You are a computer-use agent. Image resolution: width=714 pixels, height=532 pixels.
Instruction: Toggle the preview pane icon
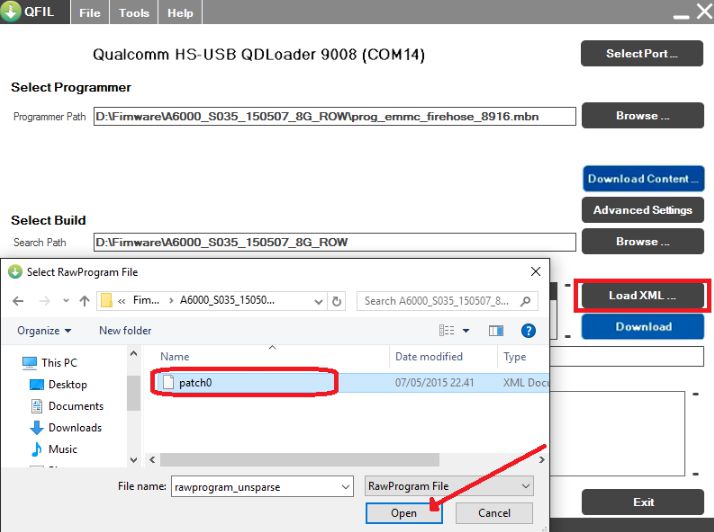click(496, 331)
